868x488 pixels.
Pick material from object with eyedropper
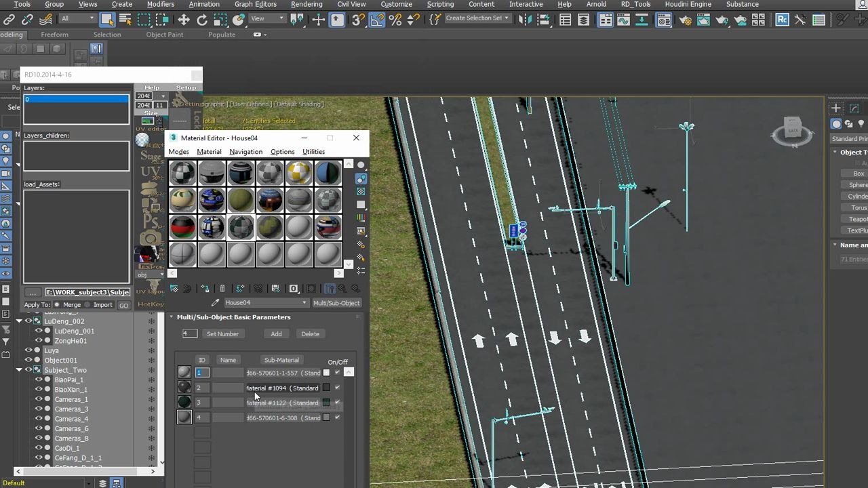(216, 303)
